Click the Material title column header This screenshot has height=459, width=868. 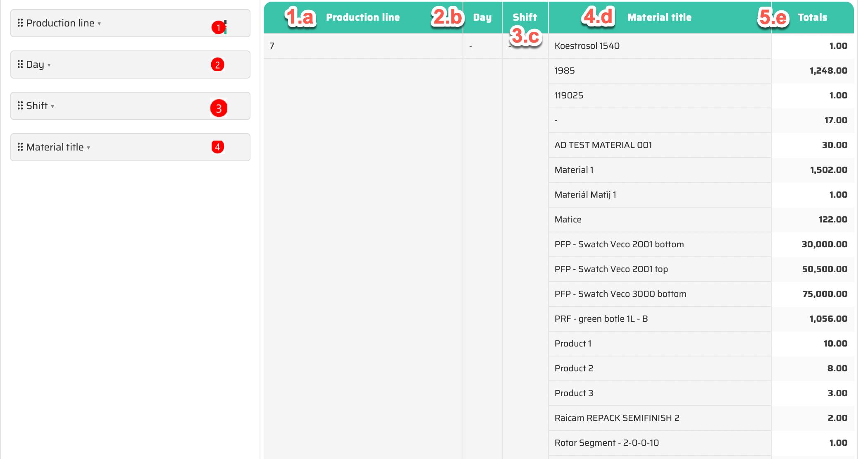click(659, 17)
